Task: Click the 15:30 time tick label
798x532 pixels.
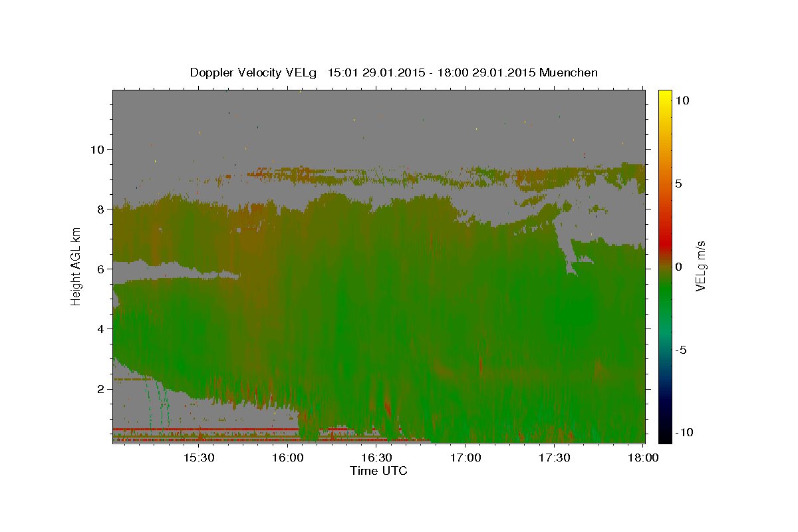Action: (198, 458)
